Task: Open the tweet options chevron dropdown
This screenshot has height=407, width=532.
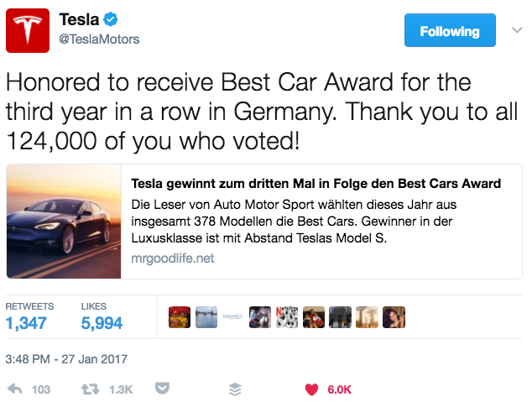Action: tap(516, 30)
